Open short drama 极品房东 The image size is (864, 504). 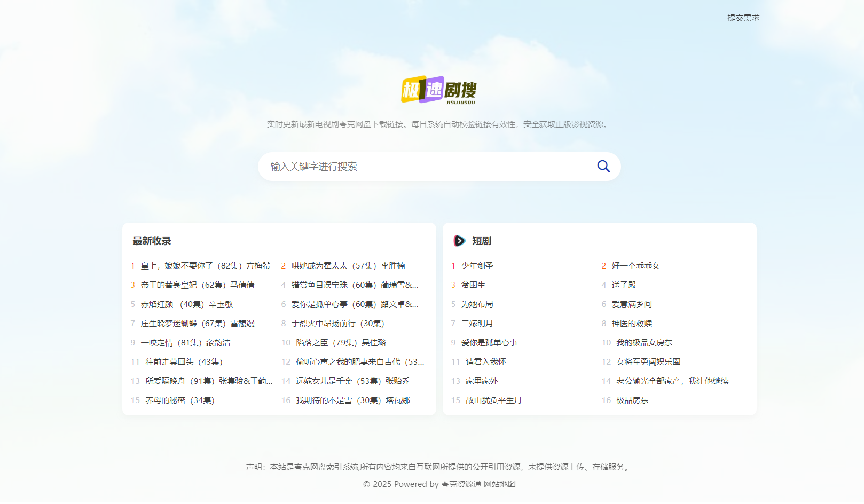(x=633, y=400)
